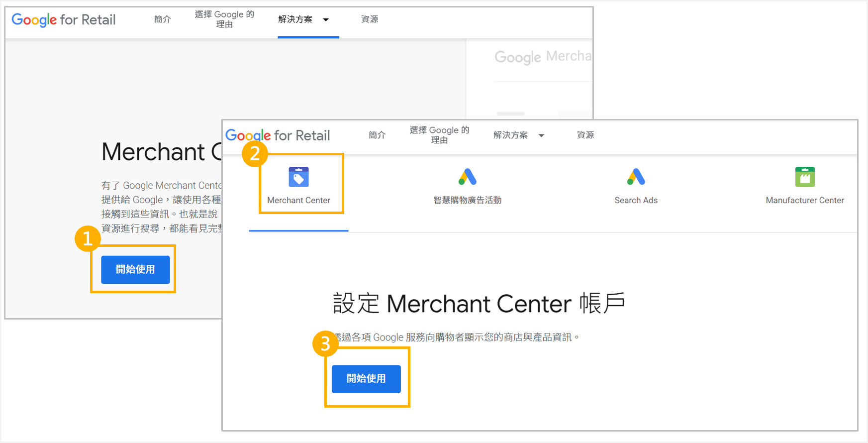Open 資源 menu in front window
The width and height of the screenshot is (868, 443).
(585, 135)
